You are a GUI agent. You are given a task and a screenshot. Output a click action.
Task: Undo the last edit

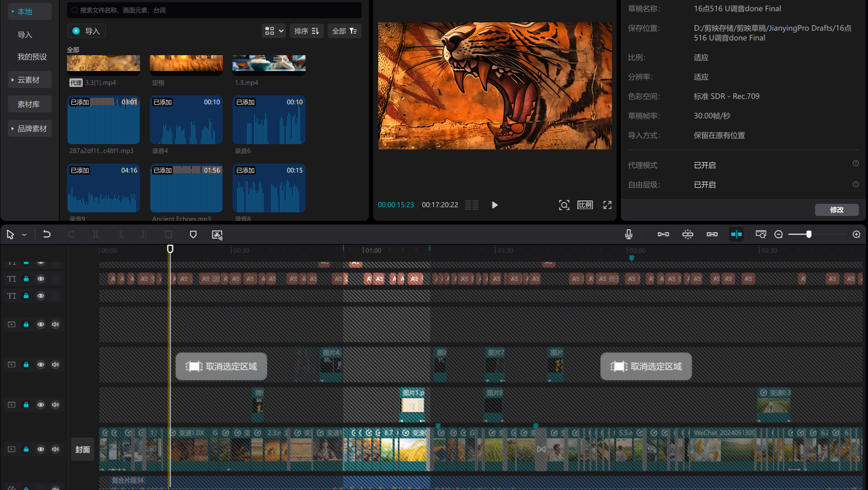(47, 234)
